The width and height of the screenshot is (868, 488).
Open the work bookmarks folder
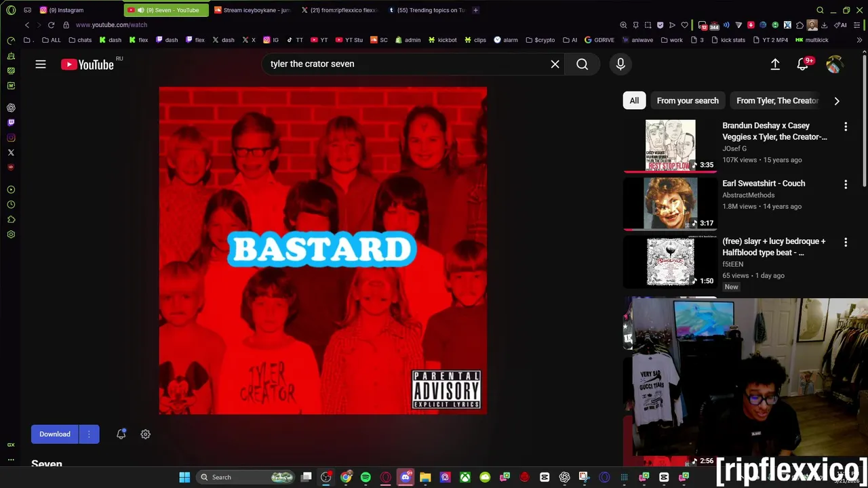(672, 40)
